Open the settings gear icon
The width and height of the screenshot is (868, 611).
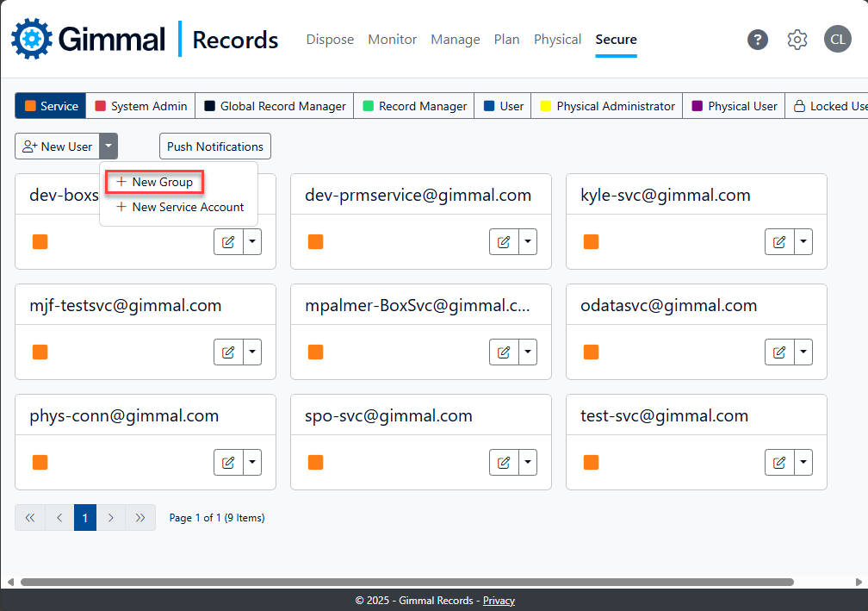(x=797, y=40)
